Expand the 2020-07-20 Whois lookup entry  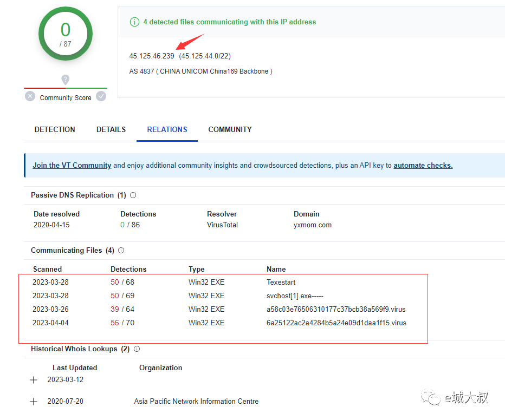coord(34,402)
